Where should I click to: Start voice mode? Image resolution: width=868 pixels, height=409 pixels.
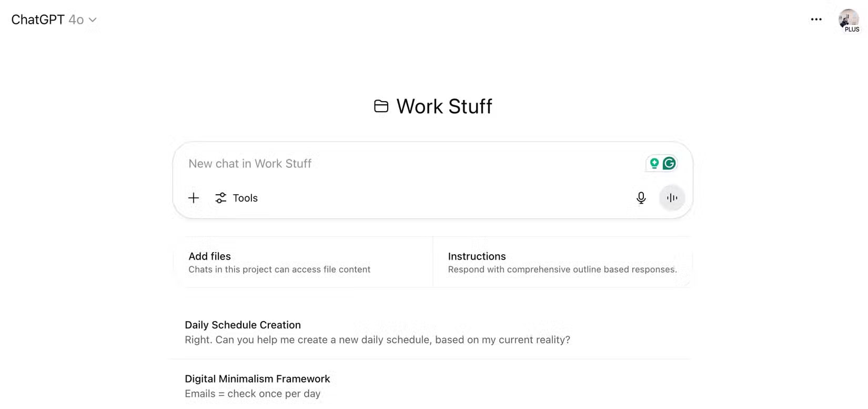[672, 197]
